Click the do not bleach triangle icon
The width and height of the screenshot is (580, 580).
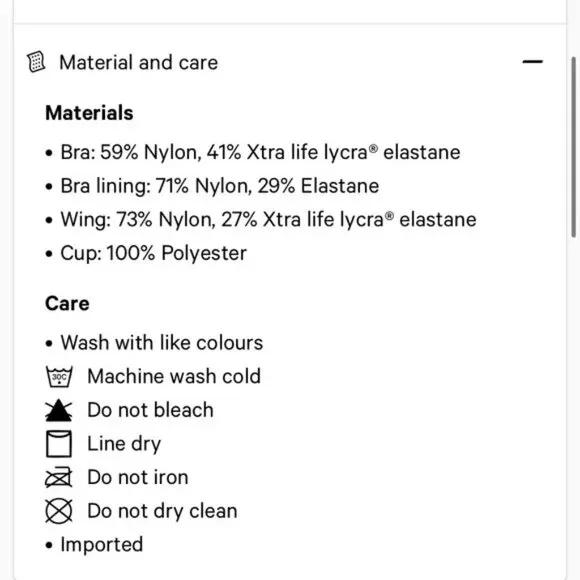(59, 410)
